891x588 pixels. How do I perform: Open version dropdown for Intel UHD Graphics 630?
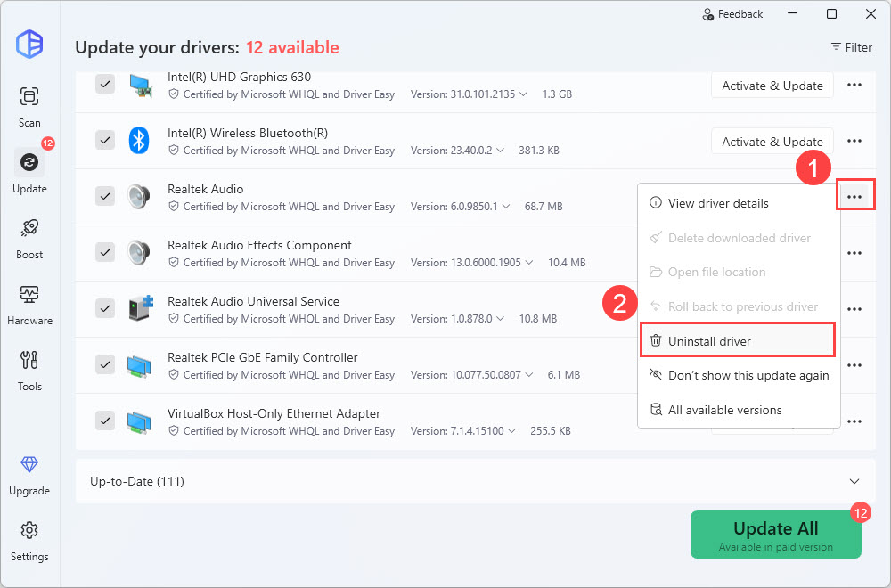click(523, 94)
